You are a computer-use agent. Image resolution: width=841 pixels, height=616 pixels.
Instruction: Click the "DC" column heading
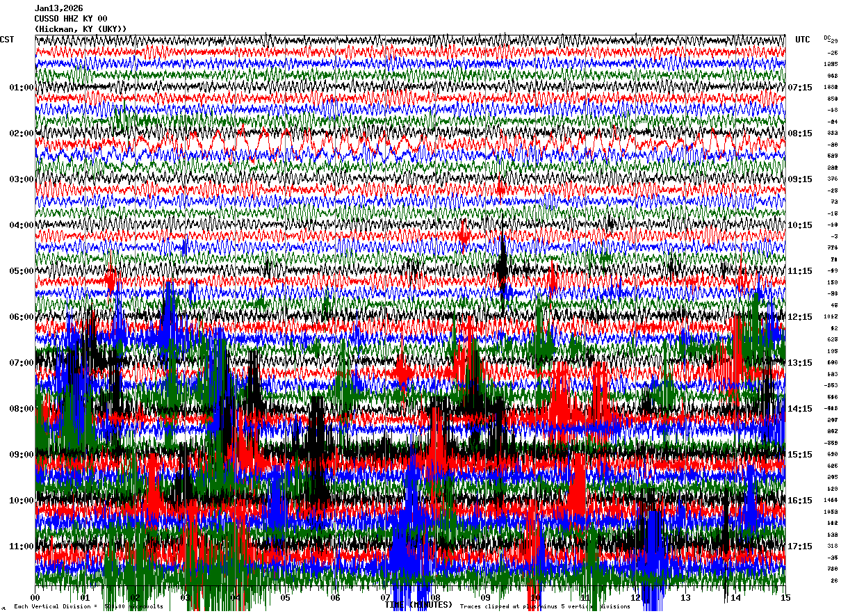[827, 38]
